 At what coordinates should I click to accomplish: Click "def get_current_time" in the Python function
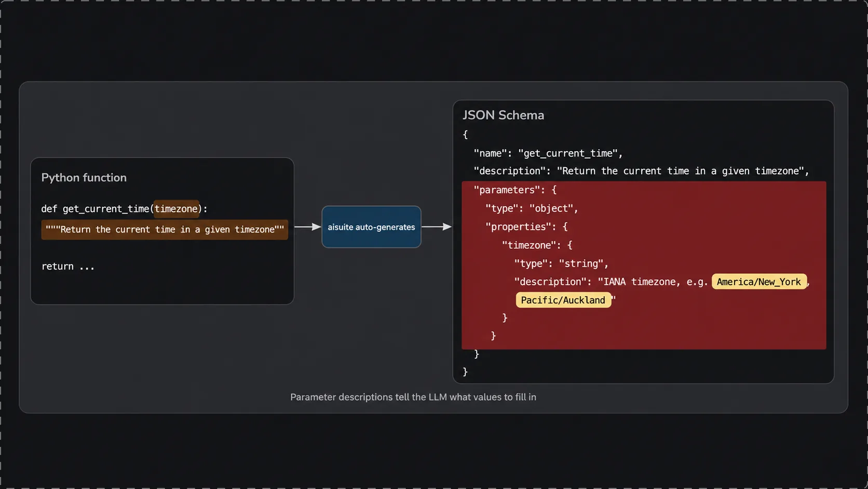(x=95, y=209)
